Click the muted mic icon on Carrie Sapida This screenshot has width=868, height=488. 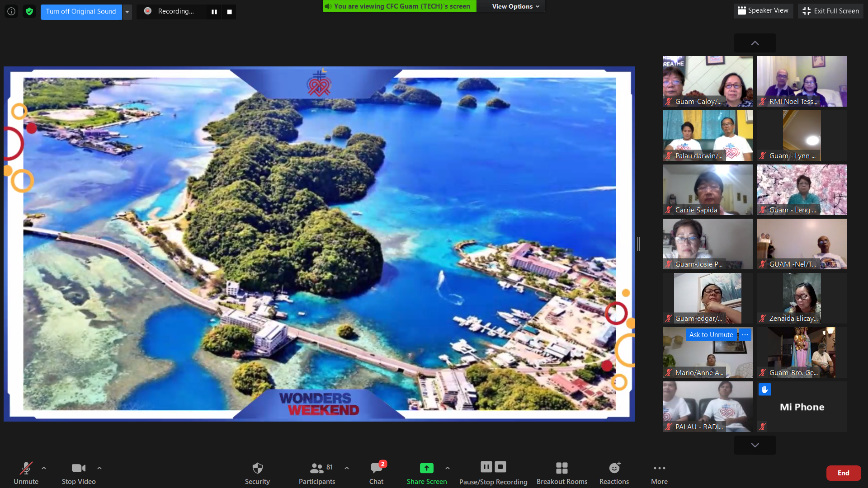point(669,210)
